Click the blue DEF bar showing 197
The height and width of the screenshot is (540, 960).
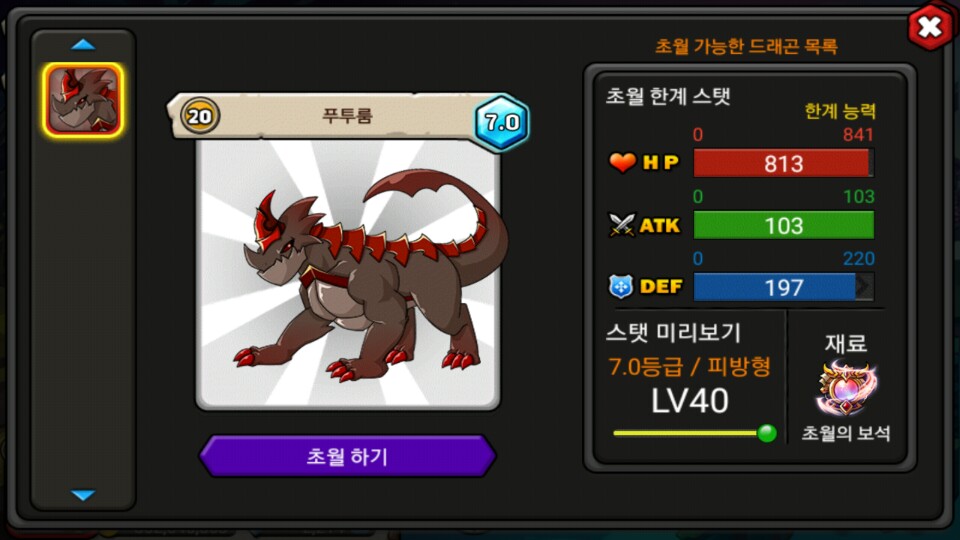click(783, 287)
